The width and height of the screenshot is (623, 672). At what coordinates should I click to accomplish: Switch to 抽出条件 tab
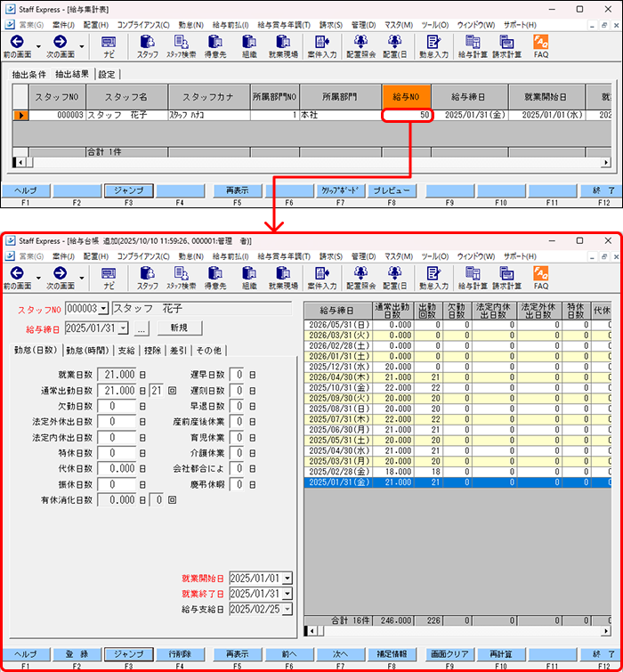[x=28, y=75]
